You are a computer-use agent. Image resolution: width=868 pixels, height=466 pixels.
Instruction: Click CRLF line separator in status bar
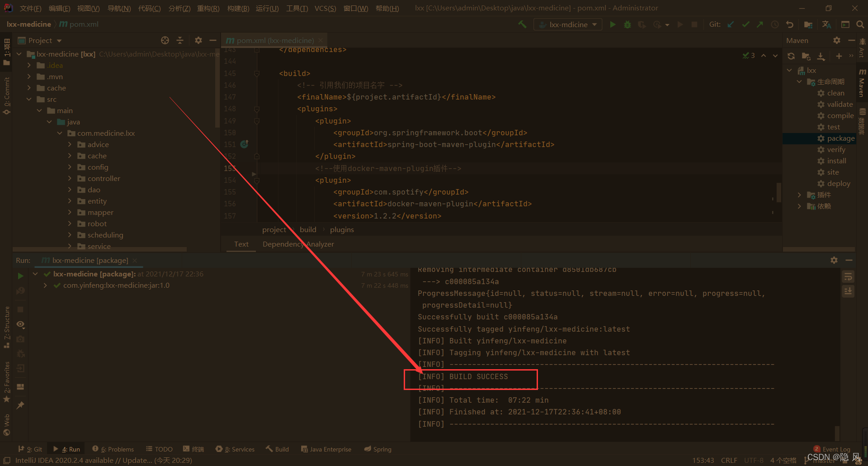coord(729,460)
